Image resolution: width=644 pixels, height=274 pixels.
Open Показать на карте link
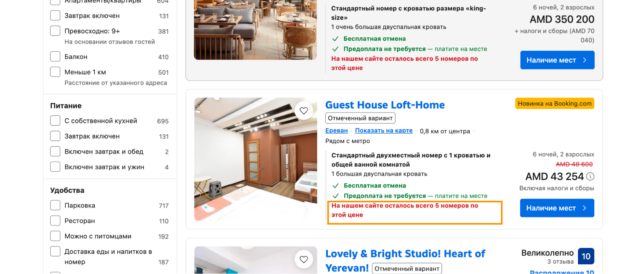pyautogui.click(x=384, y=131)
